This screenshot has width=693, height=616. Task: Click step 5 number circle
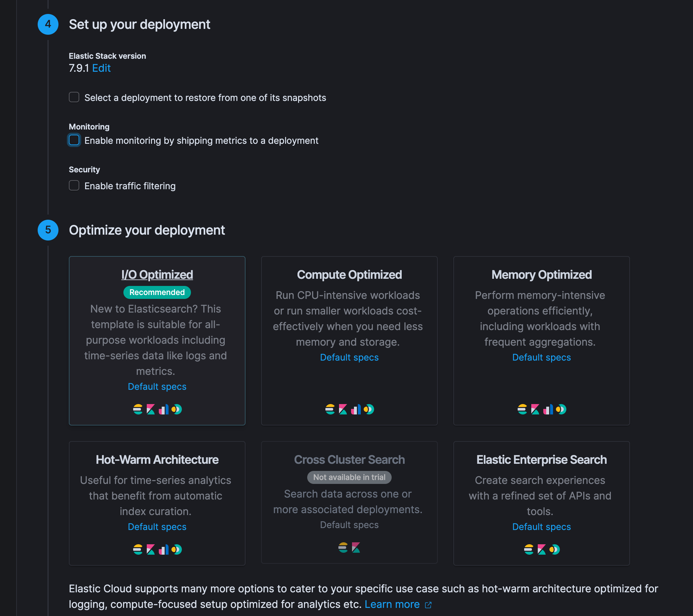tap(48, 230)
